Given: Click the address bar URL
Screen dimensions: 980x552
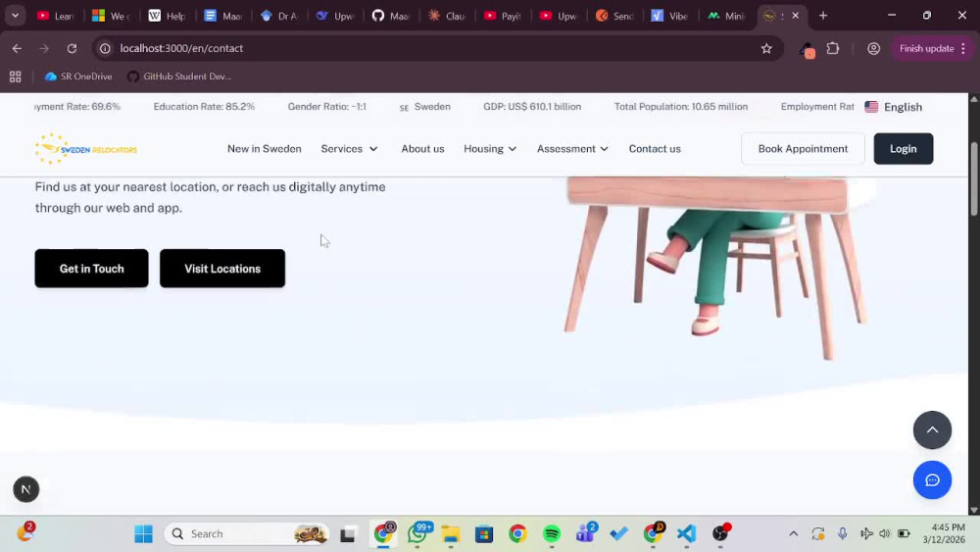Looking at the screenshot, I should pos(181,48).
